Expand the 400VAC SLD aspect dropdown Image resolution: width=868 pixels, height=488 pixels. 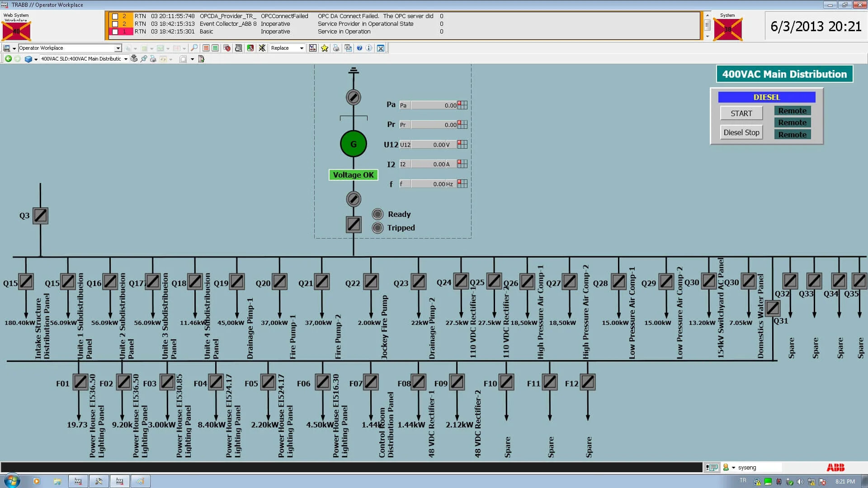tap(126, 59)
